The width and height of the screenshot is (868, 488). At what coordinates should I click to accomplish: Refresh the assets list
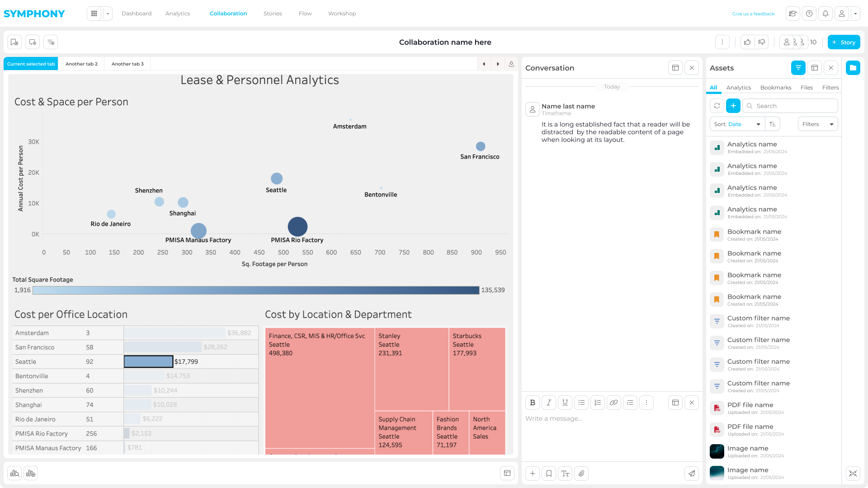coord(717,106)
